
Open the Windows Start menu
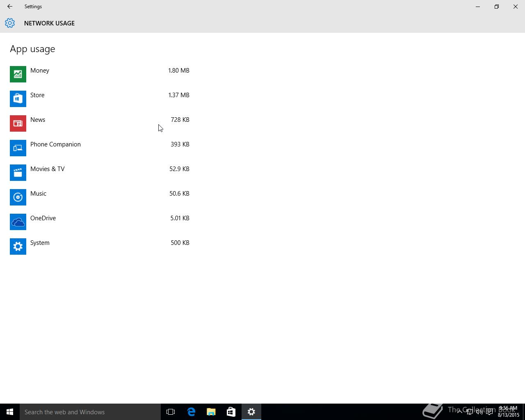pos(10,412)
